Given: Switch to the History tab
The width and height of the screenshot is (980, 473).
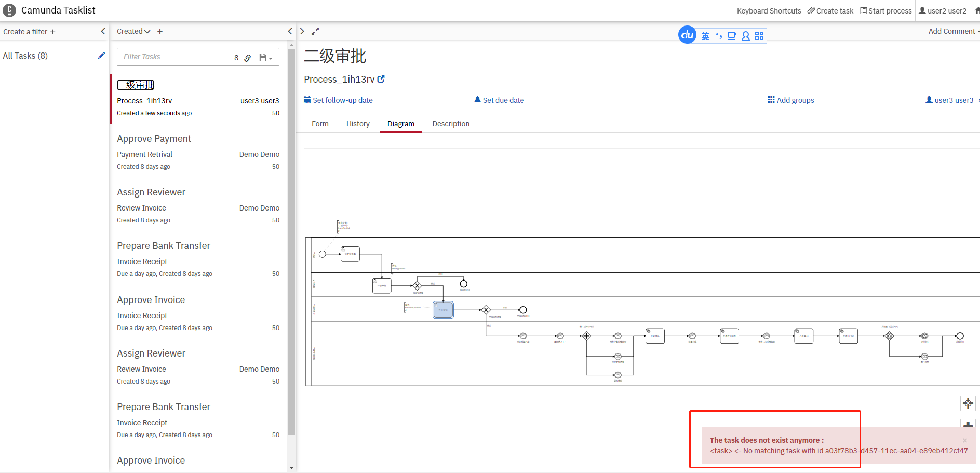Looking at the screenshot, I should tap(358, 124).
